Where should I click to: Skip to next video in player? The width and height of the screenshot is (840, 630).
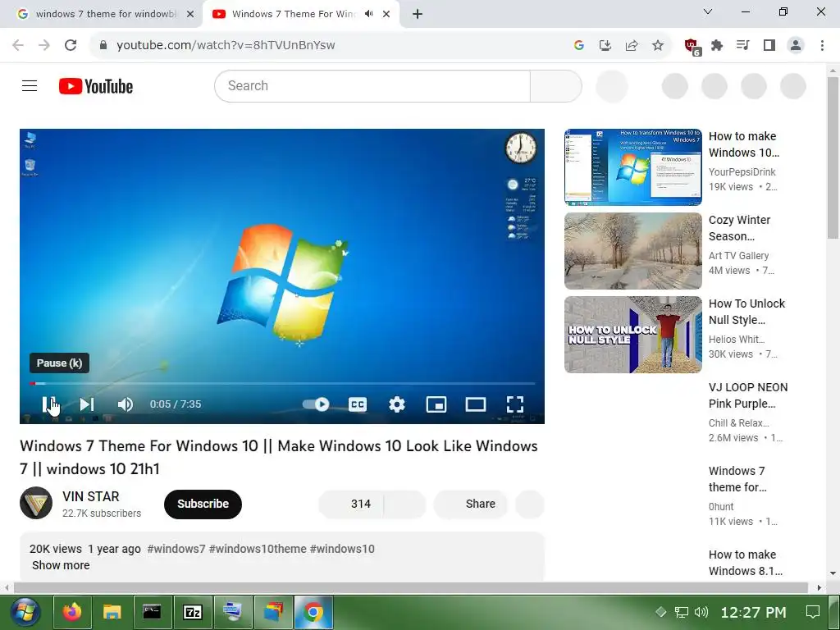coord(87,404)
